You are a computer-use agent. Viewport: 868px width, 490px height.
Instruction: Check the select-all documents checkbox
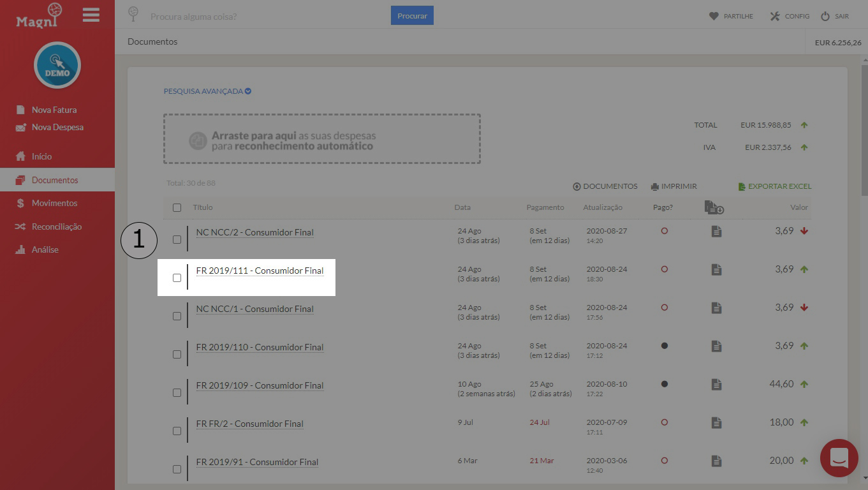pyautogui.click(x=177, y=207)
